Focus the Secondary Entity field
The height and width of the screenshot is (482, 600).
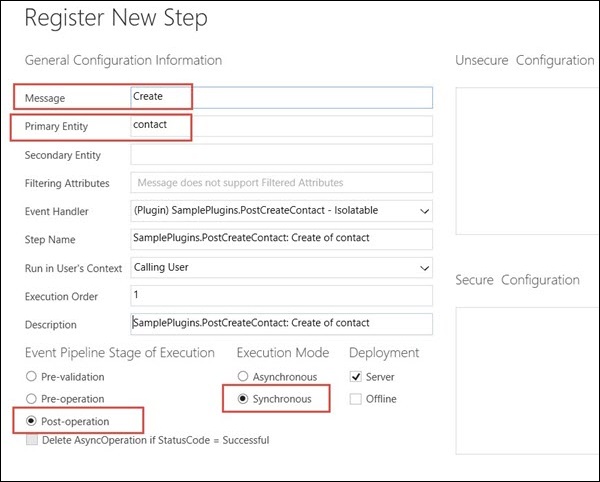[x=281, y=155]
